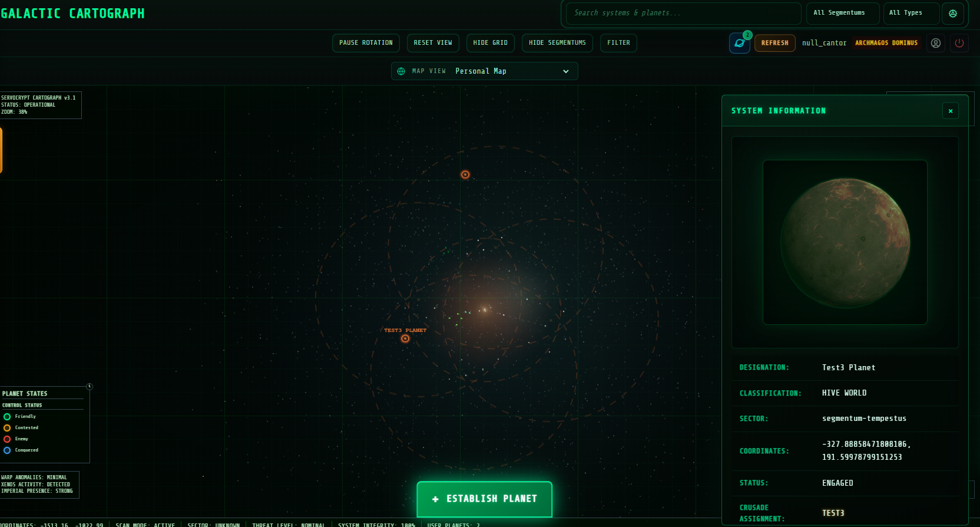This screenshot has width=980, height=527.
Task: Toggle Hide Grid
Action: coord(490,43)
